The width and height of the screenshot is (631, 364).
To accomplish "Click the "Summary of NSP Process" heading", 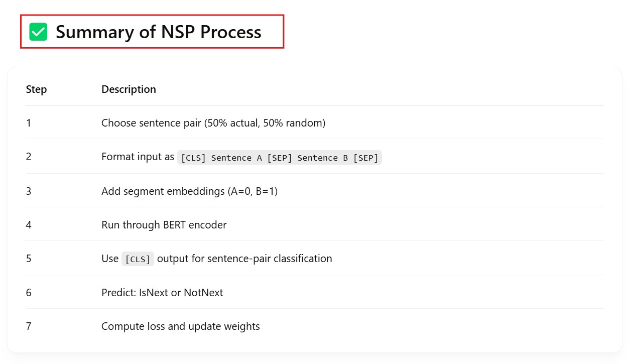I will tap(158, 32).
